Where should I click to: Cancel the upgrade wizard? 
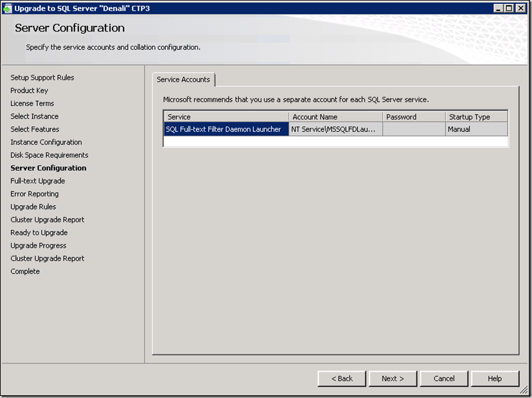point(444,378)
